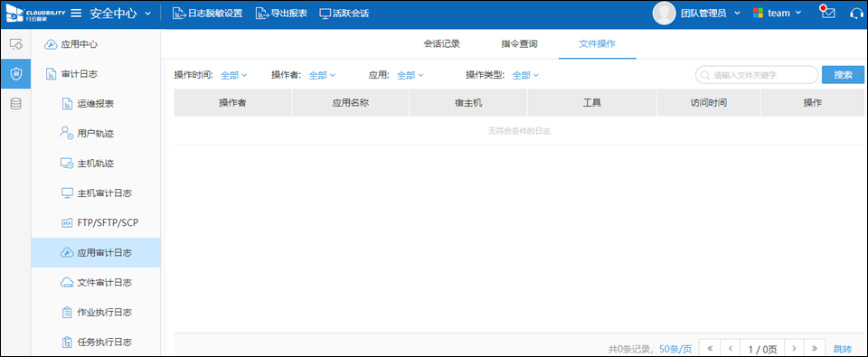Switch to the 指令查询 tab
The height and width of the screenshot is (357, 868).
pos(519,43)
